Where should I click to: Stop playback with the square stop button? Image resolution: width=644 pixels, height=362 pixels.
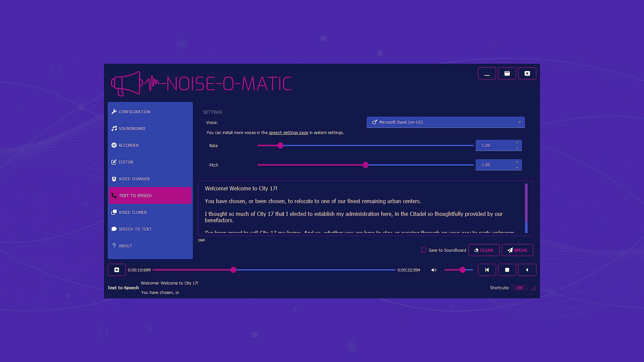(x=507, y=270)
